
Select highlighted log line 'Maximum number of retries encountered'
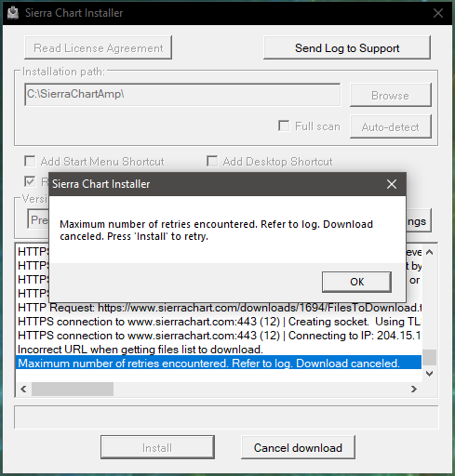[219, 363]
